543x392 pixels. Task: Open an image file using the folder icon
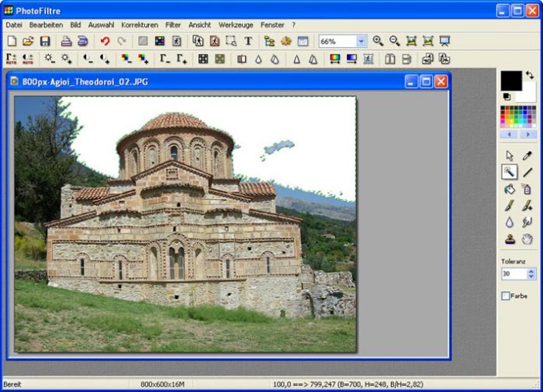[28, 41]
